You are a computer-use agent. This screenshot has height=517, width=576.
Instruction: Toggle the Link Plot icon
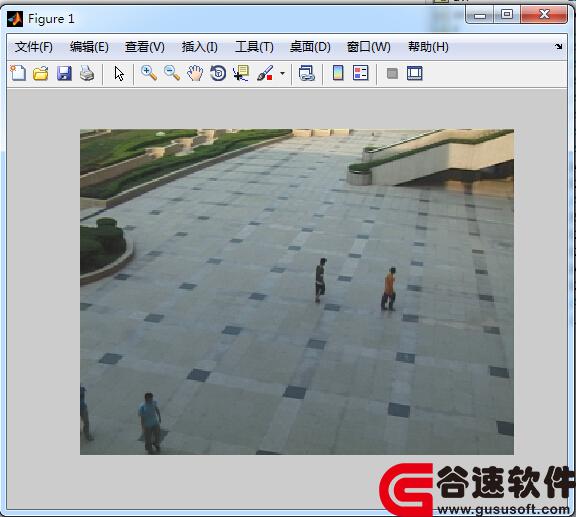coord(307,73)
